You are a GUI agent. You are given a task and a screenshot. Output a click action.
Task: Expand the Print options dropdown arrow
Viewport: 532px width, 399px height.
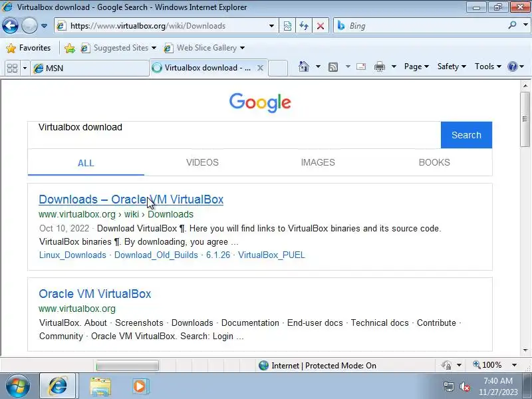pos(394,66)
